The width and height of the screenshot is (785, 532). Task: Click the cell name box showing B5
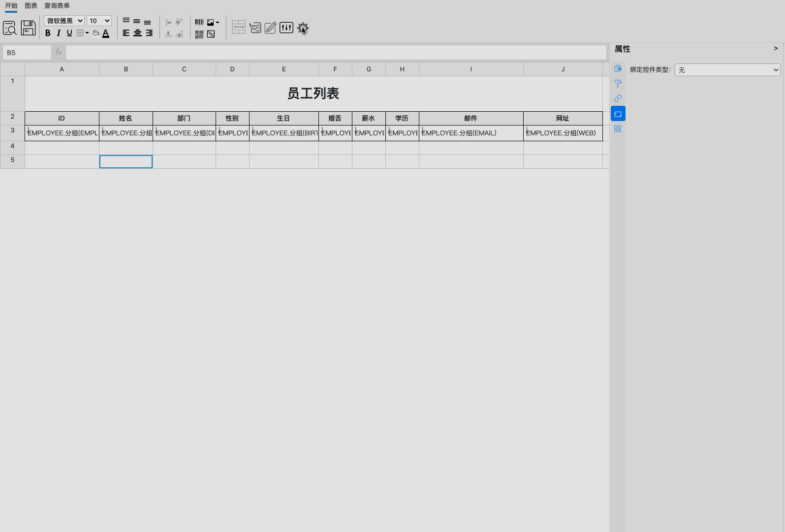(27, 52)
